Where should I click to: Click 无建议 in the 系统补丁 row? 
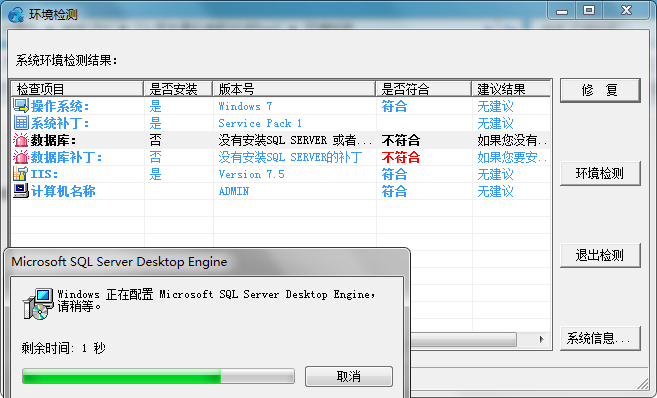click(495, 123)
